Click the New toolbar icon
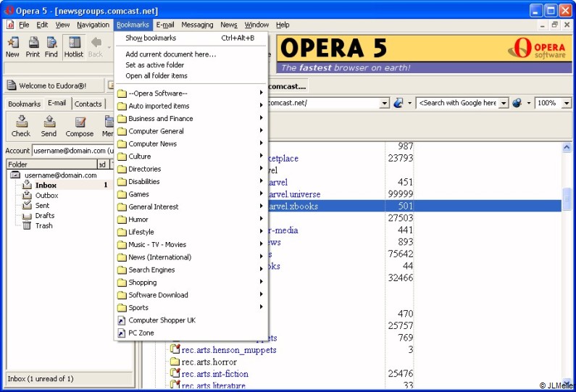The width and height of the screenshot is (576, 392). [x=12, y=46]
